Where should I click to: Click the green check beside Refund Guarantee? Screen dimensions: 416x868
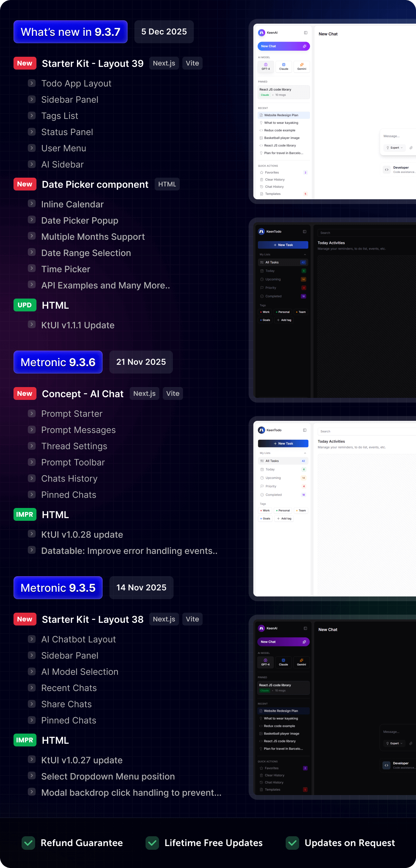pyautogui.click(x=28, y=843)
